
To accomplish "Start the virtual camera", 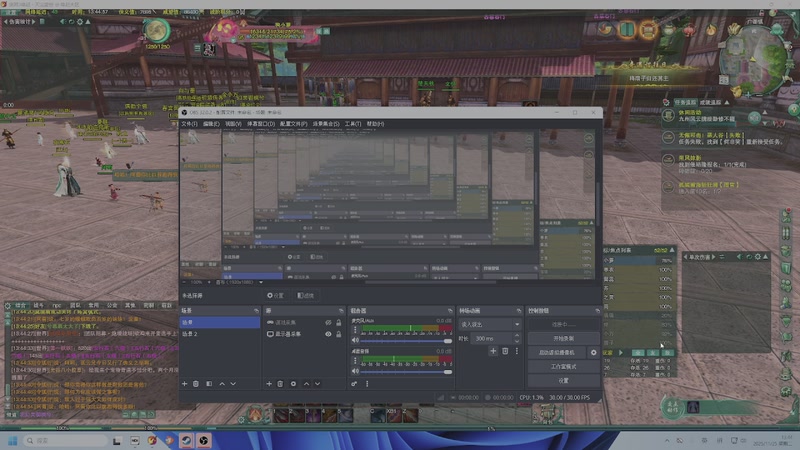I will (558, 353).
